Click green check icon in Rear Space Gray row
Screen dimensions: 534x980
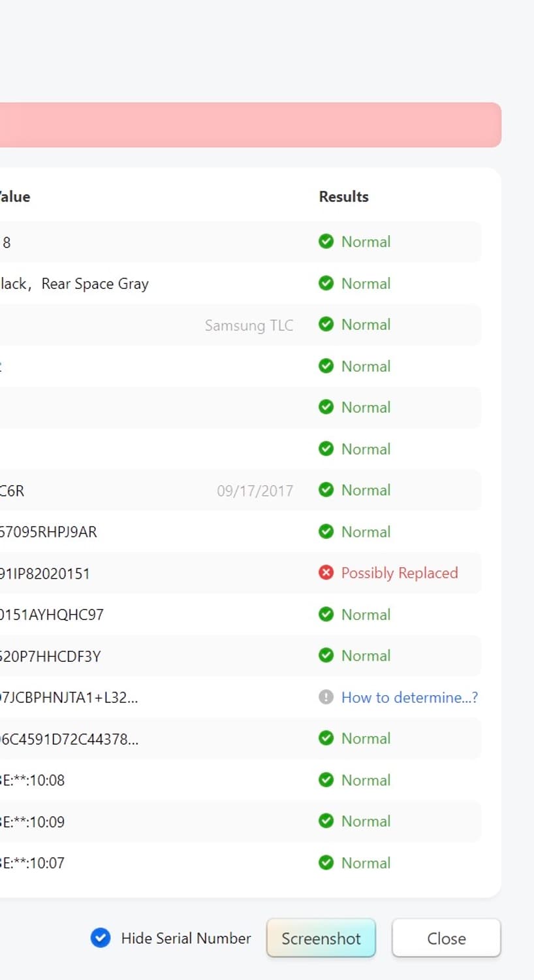pos(326,284)
